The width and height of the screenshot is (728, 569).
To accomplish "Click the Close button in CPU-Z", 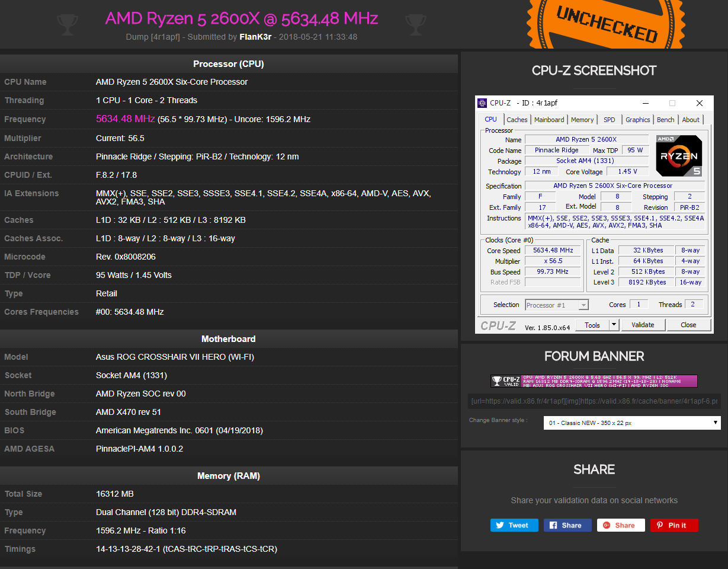I will pyautogui.click(x=688, y=325).
